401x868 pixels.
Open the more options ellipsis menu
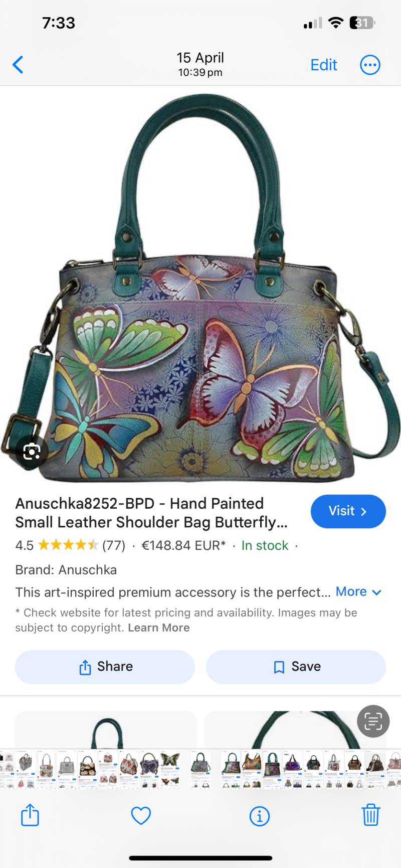coord(370,65)
